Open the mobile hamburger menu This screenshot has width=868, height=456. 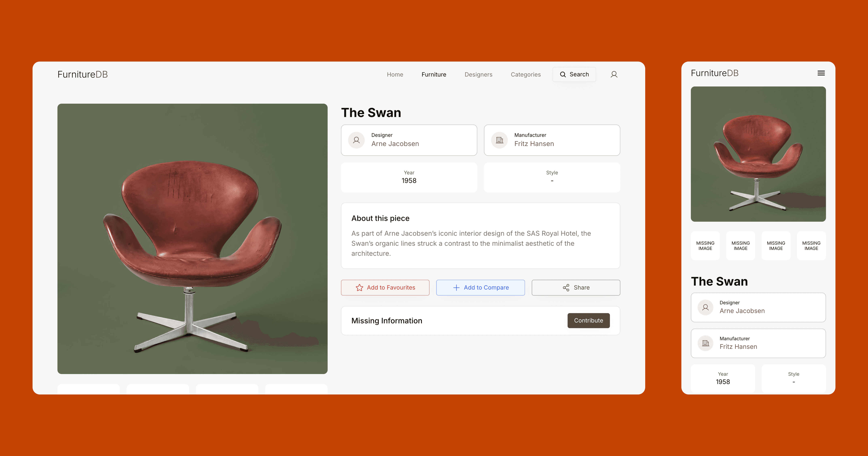821,73
